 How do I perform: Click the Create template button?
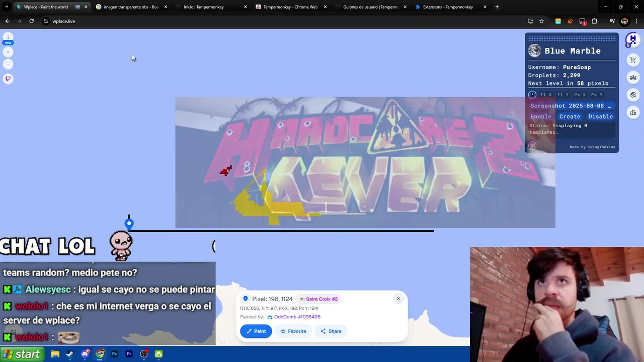(570, 117)
